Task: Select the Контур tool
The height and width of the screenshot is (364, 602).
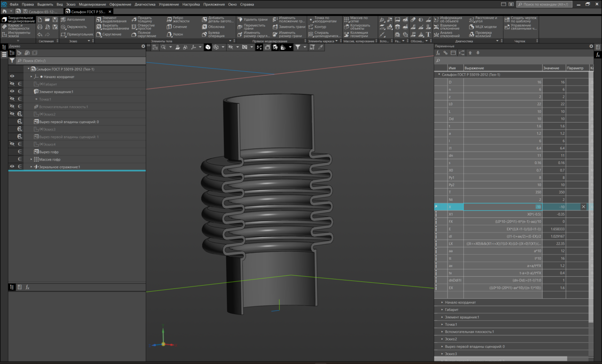Action: click(317, 27)
